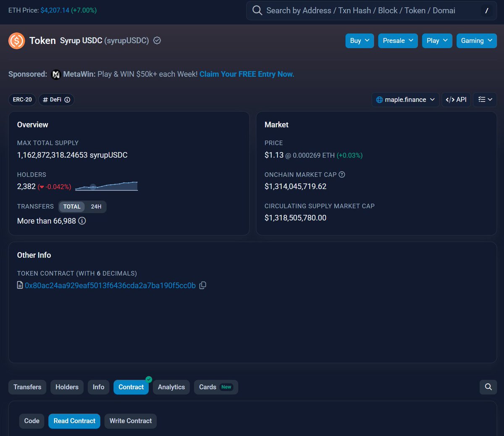Switch to the Transfers tab

coord(27,387)
